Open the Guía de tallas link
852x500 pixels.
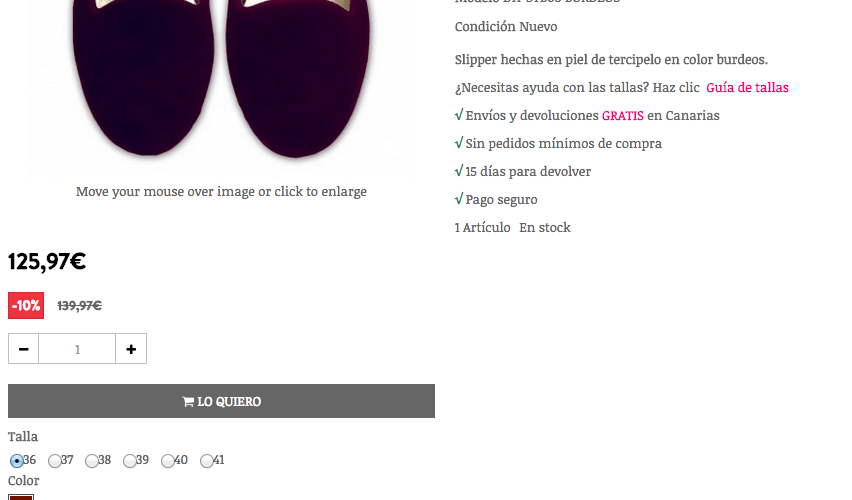pos(747,88)
